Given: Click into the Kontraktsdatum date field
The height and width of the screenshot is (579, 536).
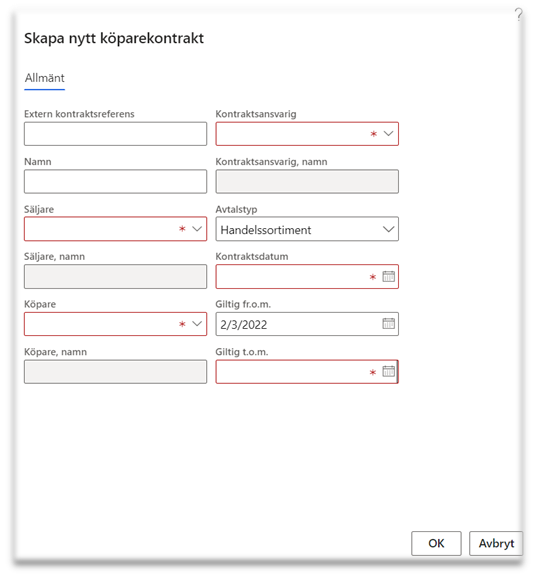Looking at the screenshot, I should [292, 276].
